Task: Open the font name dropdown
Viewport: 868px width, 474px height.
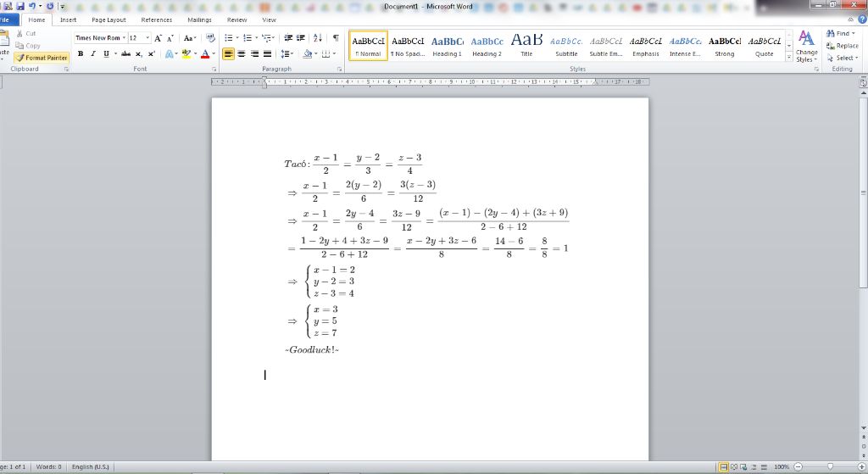Action: click(124, 38)
